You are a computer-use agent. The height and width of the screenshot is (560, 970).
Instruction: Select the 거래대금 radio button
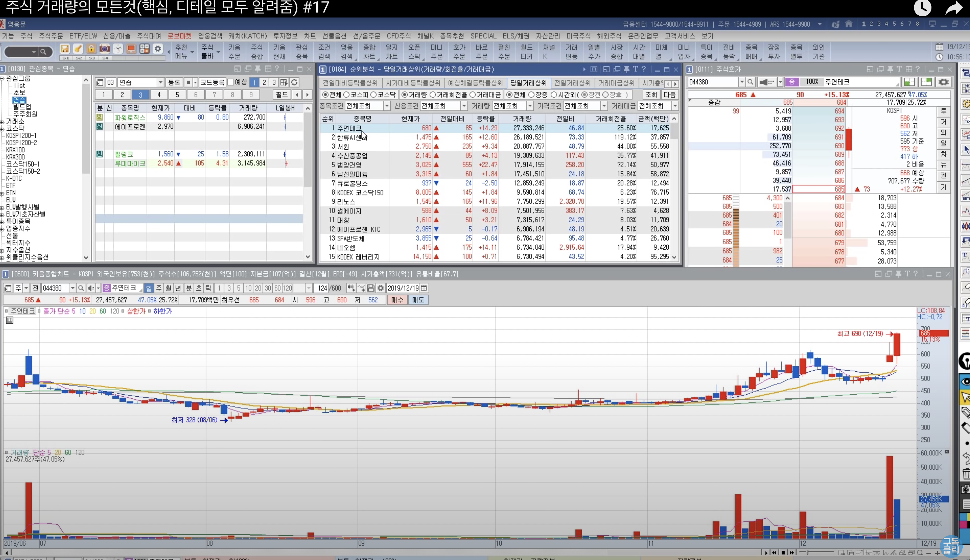[473, 94]
